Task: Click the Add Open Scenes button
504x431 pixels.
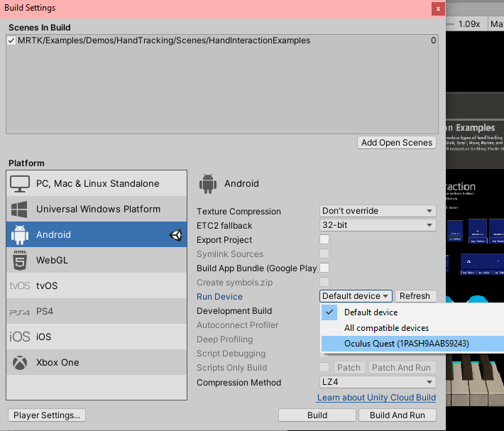Action: coord(396,143)
